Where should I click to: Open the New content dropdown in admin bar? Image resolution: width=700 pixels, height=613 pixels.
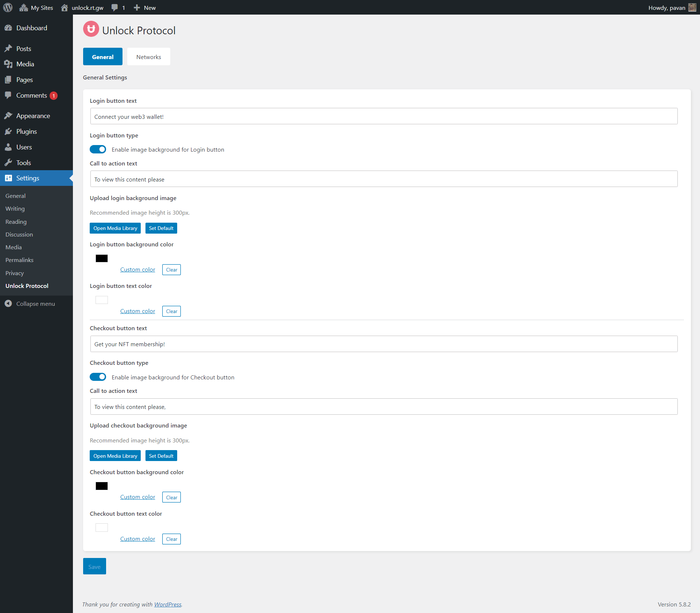(144, 7)
